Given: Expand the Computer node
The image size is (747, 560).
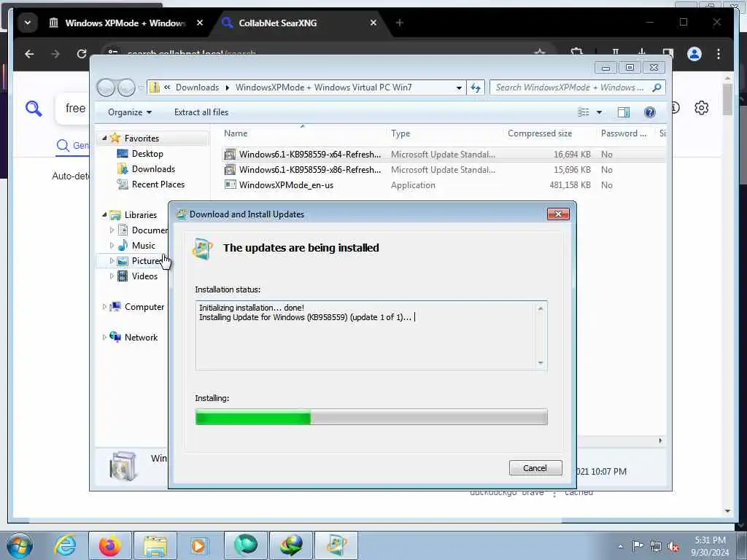Looking at the screenshot, I should coord(104,307).
